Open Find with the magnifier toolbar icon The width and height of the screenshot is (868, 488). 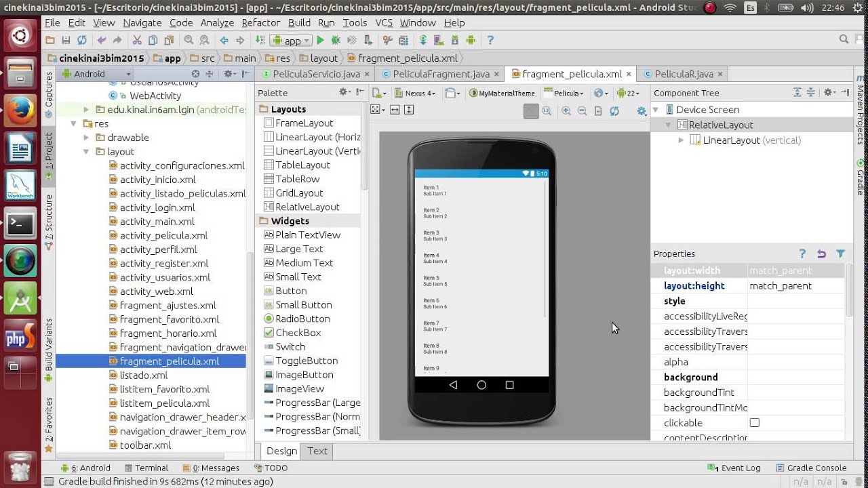[x=189, y=41]
